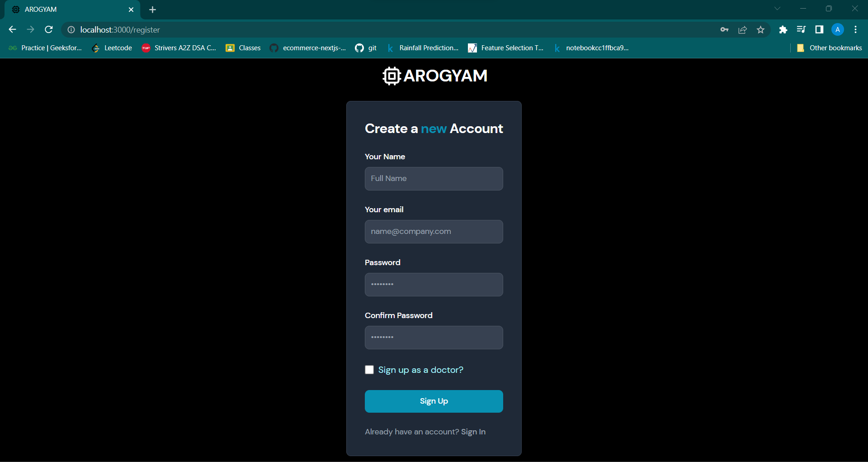Image resolution: width=868 pixels, height=462 pixels.
Task: Open the browser three-dot menu
Action: click(855, 29)
